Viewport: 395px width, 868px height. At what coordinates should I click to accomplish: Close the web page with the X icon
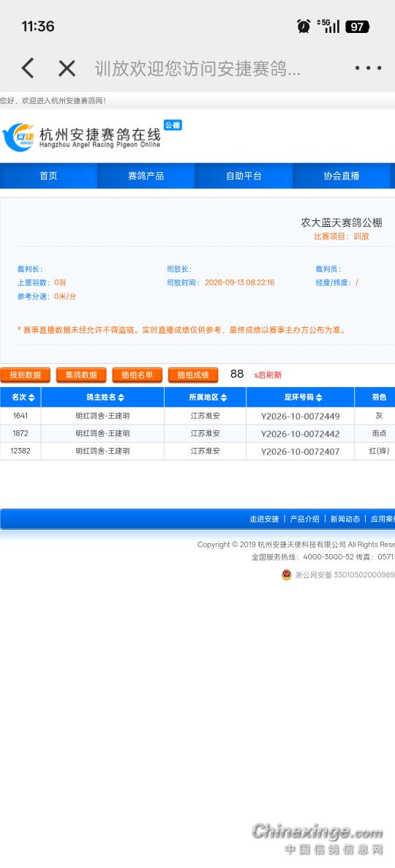click(x=67, y=69)
